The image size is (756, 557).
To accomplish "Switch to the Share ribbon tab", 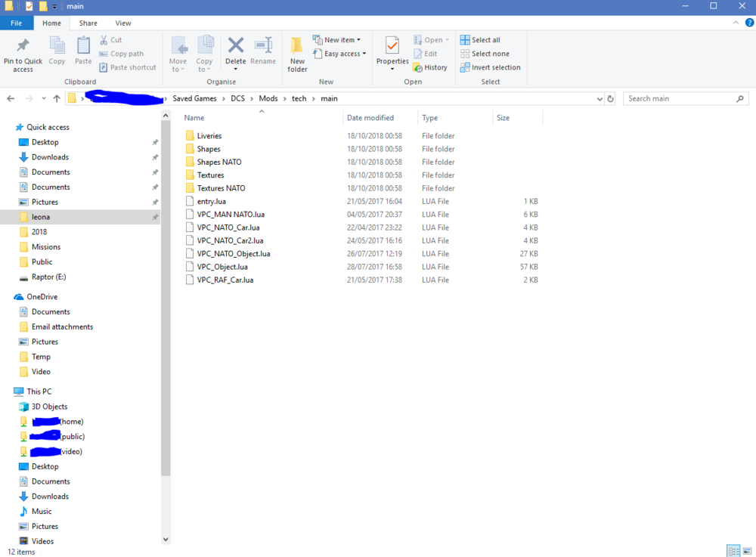I will [x=88, y=23].
